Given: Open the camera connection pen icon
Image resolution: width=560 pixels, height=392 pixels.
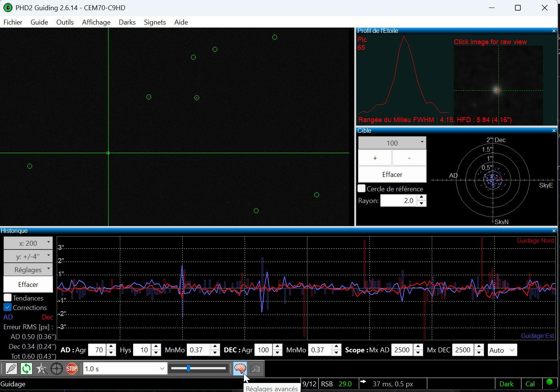Looking at the screenshot, I should [11, 369].
